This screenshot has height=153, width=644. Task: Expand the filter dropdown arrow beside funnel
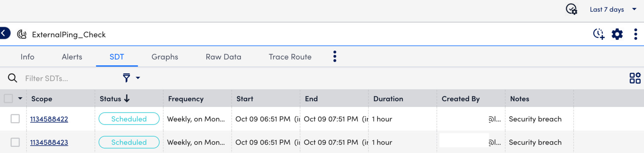pyautogui.click(x=138, y=78)
